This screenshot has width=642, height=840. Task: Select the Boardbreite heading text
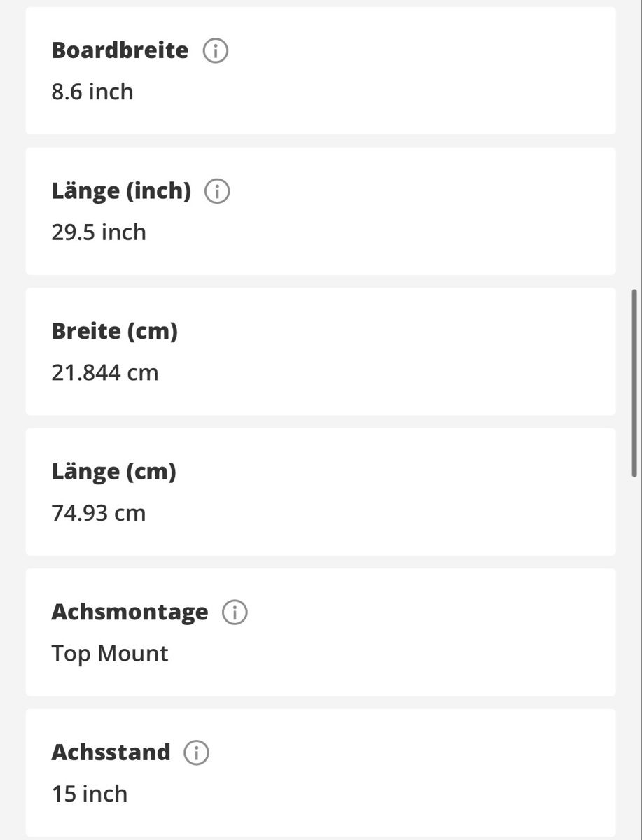click(120, 50)
